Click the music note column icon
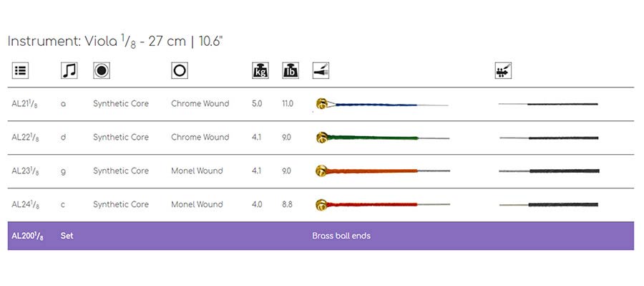The height and width of the screenshot is (286, 644). point(69,70)
